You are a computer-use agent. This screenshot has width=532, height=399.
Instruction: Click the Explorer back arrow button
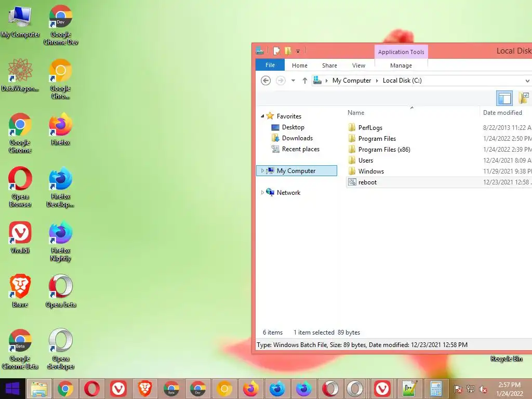[265, 81]
